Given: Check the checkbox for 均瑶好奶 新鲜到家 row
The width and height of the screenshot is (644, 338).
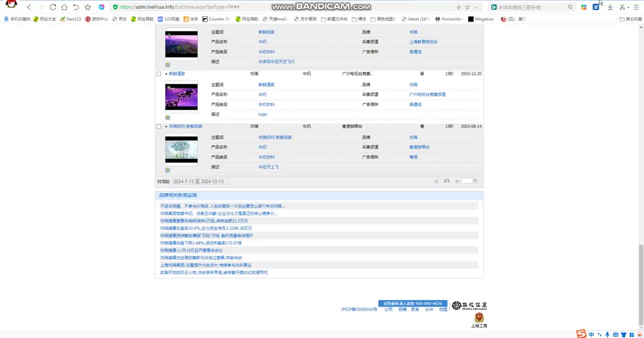Looking at the screenshot, I should point(159,127).
